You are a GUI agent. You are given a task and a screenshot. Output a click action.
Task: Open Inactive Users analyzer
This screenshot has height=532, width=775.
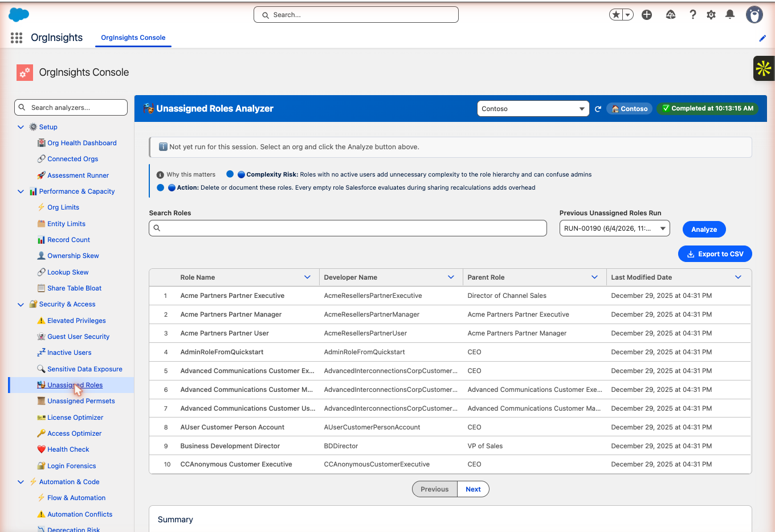pos(69,353)
